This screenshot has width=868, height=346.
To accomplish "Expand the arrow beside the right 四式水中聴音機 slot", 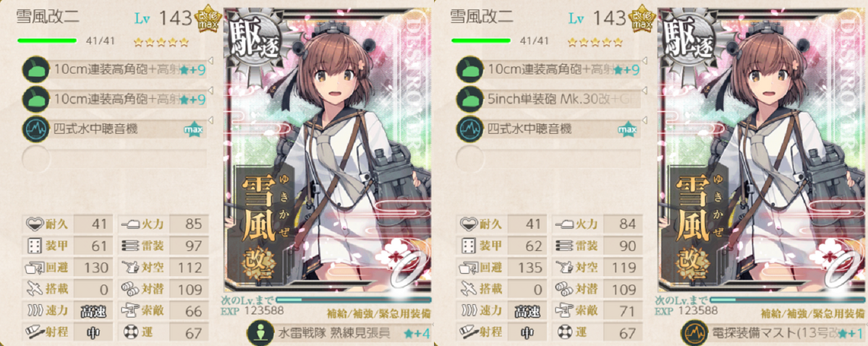I will click(x=645, y=121).
